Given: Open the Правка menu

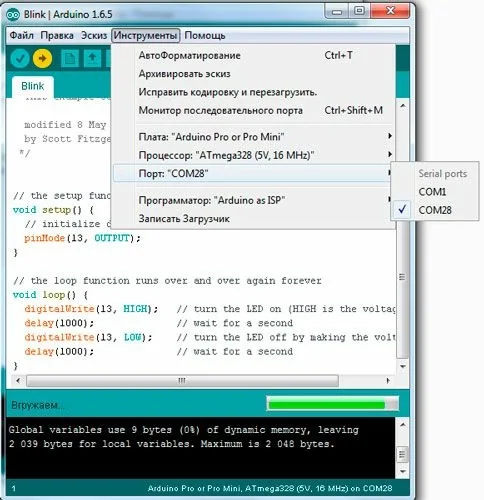Looking at the screenshot, I should tap(57, 35).
